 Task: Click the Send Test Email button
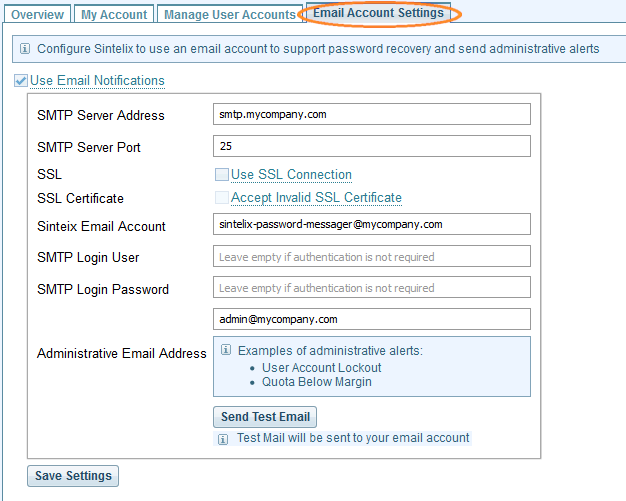[265, 417]
